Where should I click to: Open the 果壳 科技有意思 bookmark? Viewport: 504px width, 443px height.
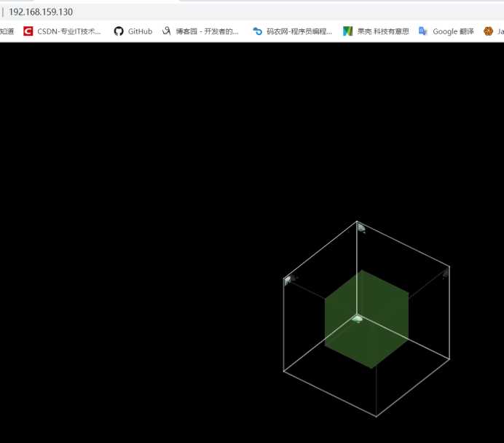(x=383, y=31)
